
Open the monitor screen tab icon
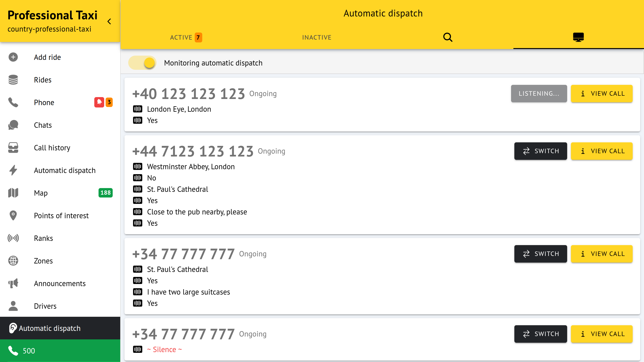[x=578, y=37]
